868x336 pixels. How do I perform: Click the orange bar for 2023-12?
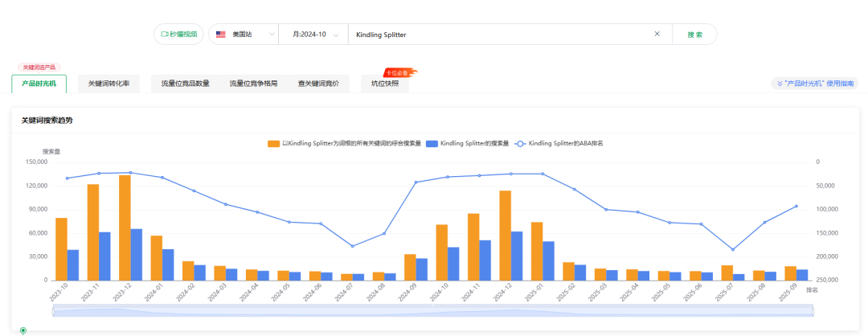tap(125, 227)
